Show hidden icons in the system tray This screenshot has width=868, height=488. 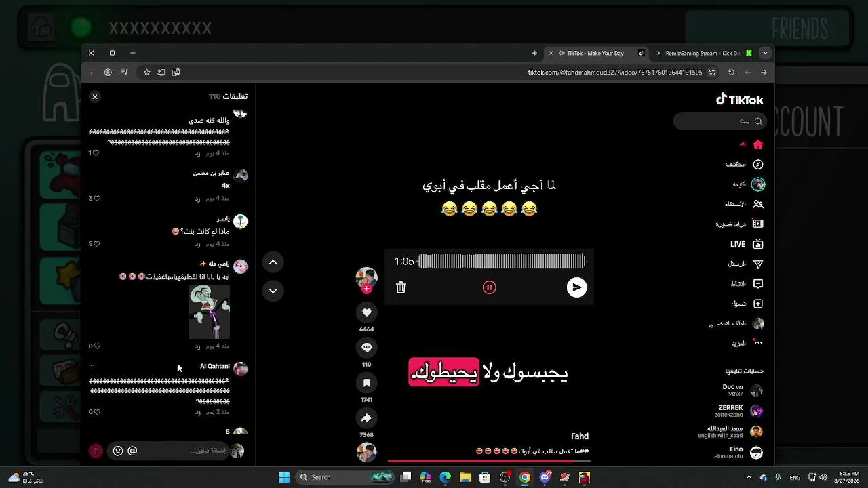pos(749,477)
